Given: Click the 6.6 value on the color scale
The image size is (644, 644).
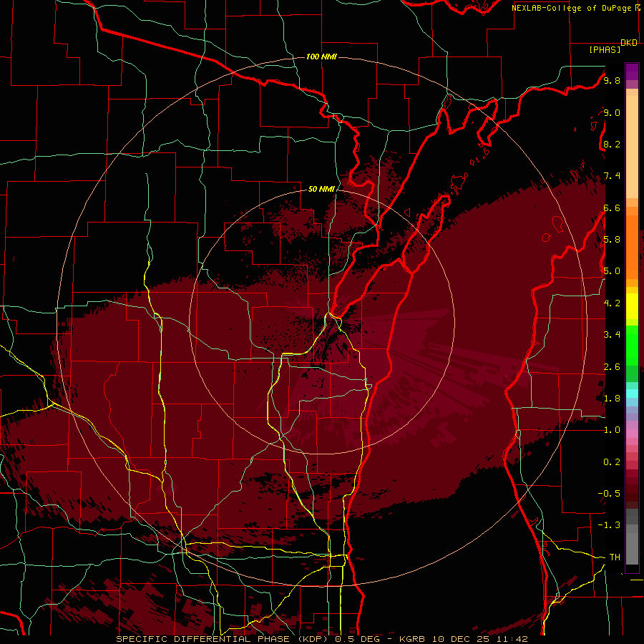Looking at the screenshot, I should [x=612, y=208].
